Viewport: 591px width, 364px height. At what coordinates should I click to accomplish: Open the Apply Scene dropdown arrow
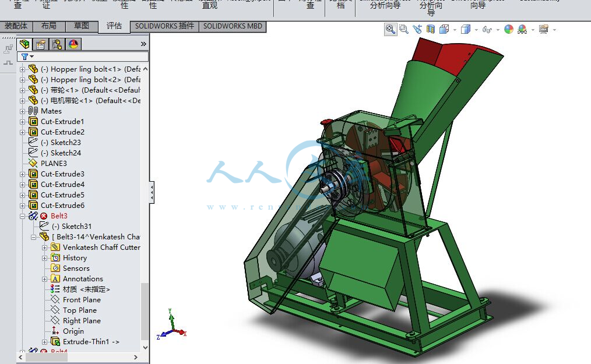tap(533, 30)
